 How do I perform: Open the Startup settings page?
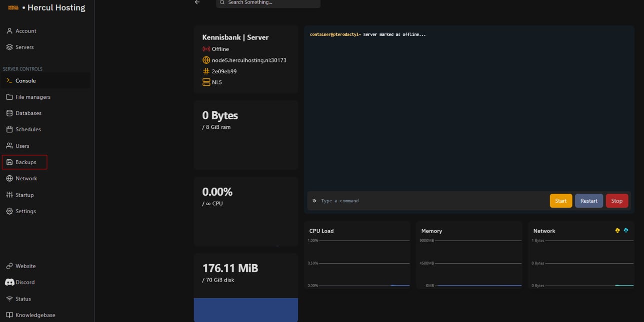pyautogui.click(x=24, y=195)
